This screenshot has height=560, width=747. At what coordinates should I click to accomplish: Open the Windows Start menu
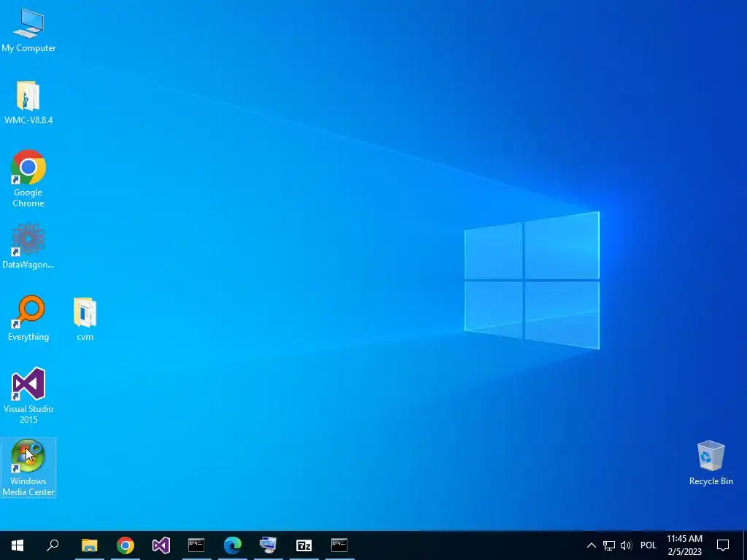pos(18,545)
